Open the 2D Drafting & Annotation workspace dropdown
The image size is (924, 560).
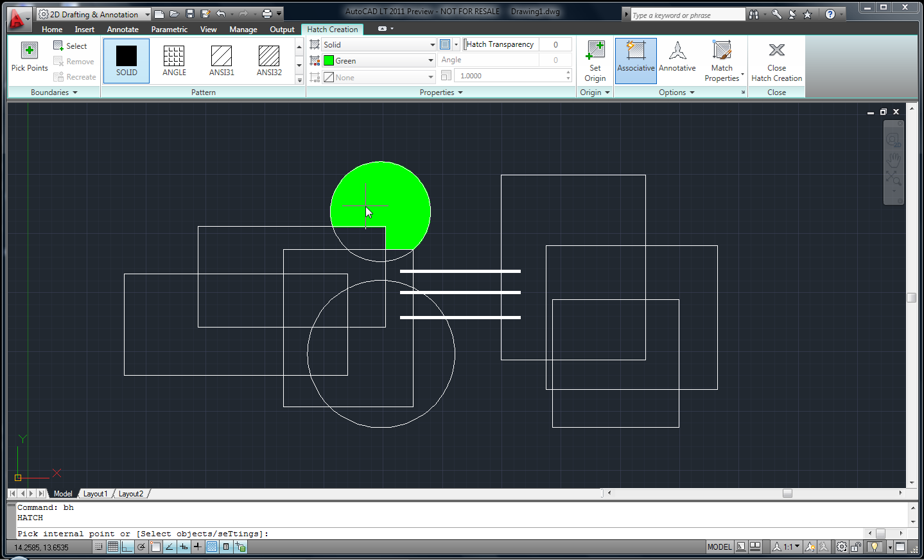coord(94,14)
